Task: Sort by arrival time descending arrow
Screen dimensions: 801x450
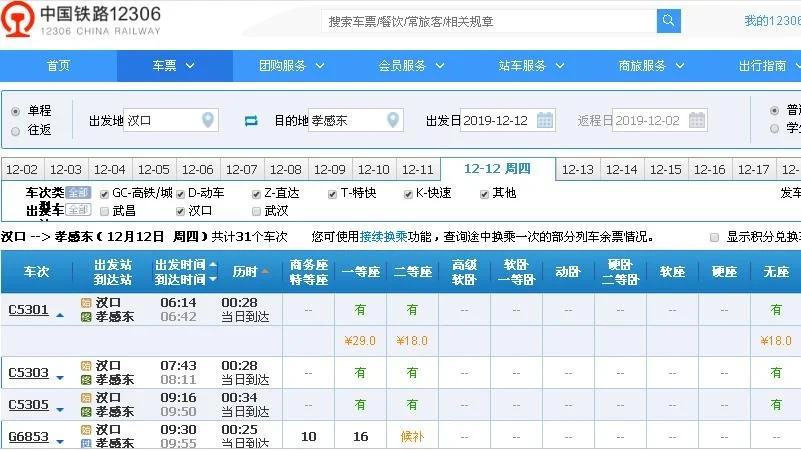Action: click(x=213, y=279)
